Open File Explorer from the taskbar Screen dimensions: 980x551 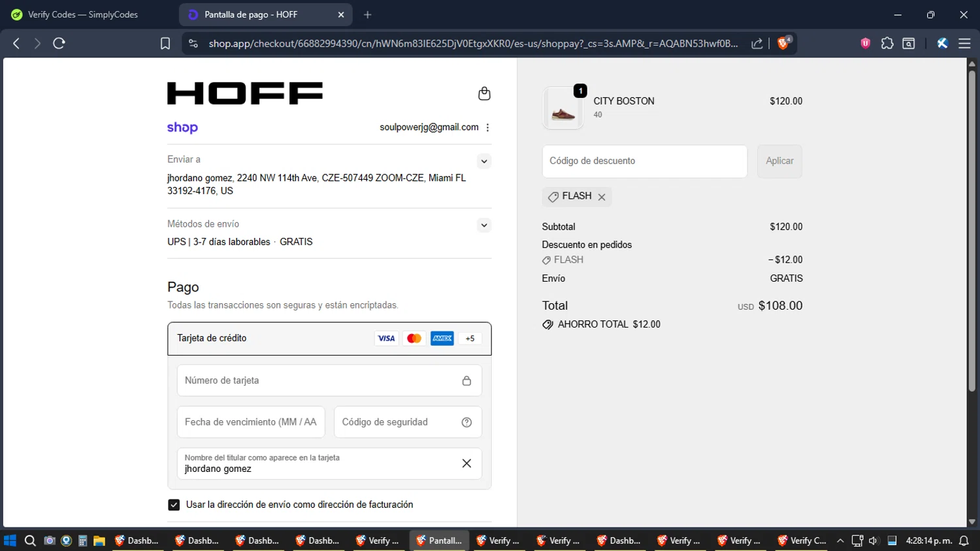tap(99, 541)
